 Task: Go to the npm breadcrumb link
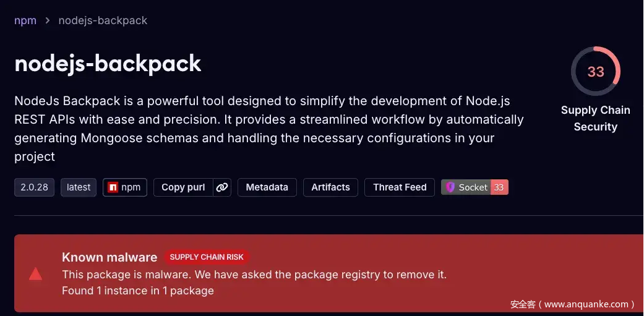pos(25,20)
